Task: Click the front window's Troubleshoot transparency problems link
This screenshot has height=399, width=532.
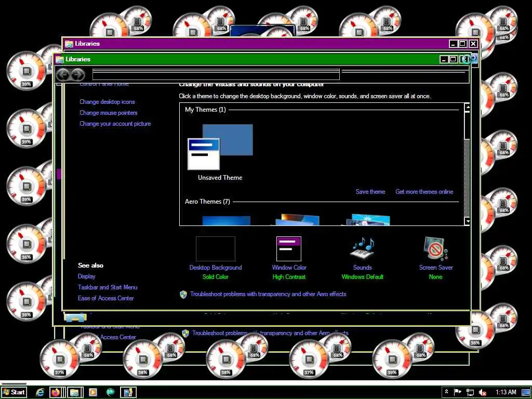Action: [268, 294]
